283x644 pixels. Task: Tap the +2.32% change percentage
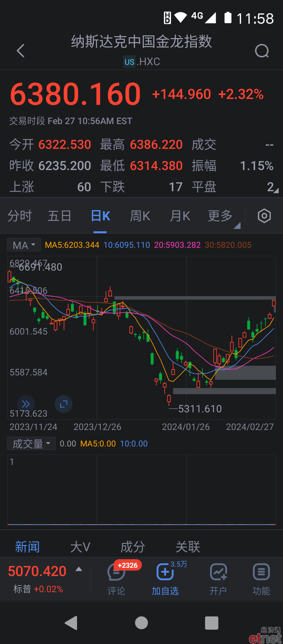tap(241, 94)
